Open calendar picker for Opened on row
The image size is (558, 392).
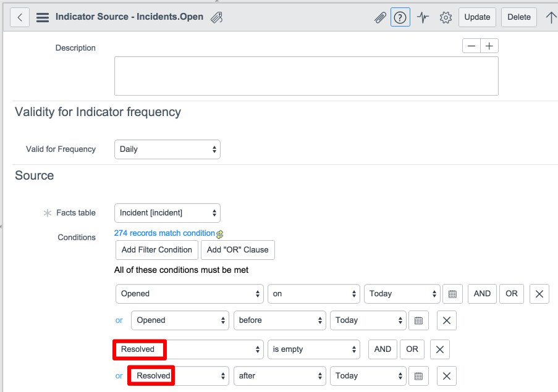coord(452,294)
